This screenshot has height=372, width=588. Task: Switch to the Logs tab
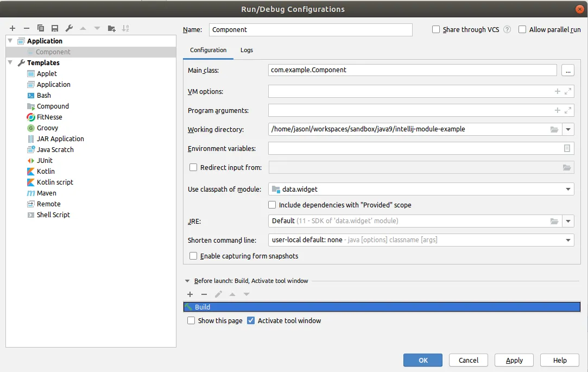pos(246,50)
